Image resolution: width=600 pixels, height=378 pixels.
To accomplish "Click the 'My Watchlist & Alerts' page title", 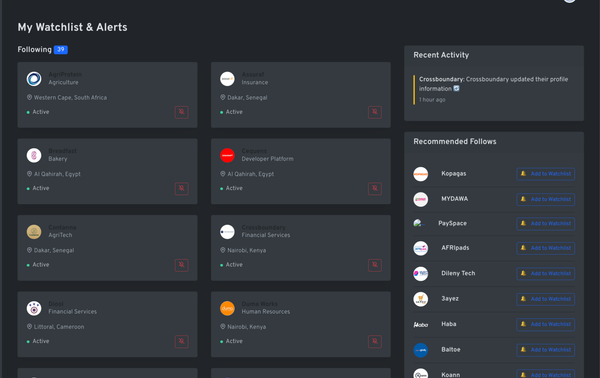I will (72, 27).
